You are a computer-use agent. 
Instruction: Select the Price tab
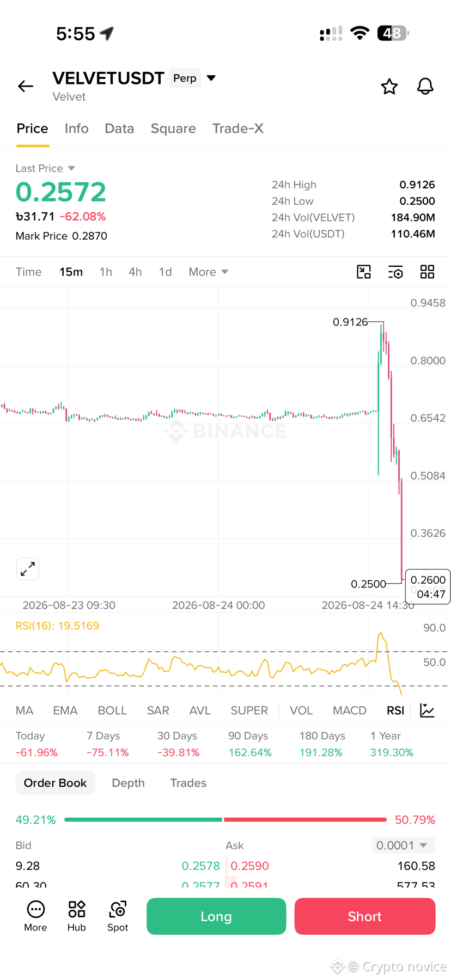[x=33, y=128]
